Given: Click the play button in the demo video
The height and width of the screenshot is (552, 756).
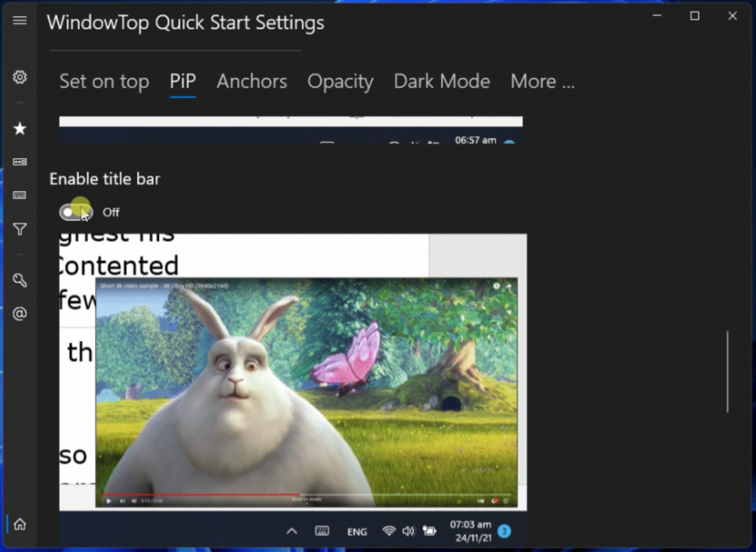Looking at the screenshot, I should (109, 501).
